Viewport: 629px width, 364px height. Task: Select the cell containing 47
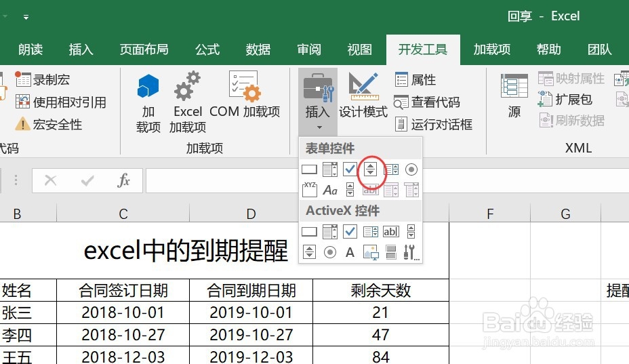pos(381,335)
